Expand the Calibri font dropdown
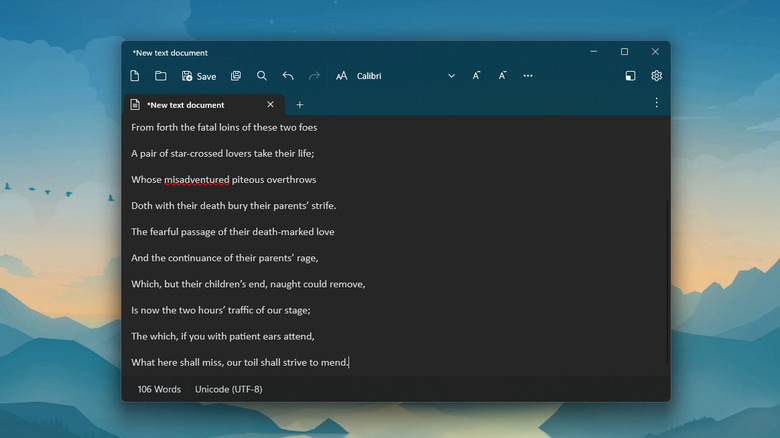Image resolution: width=780 pixels, height=438 pixels. tap(451, 76)
